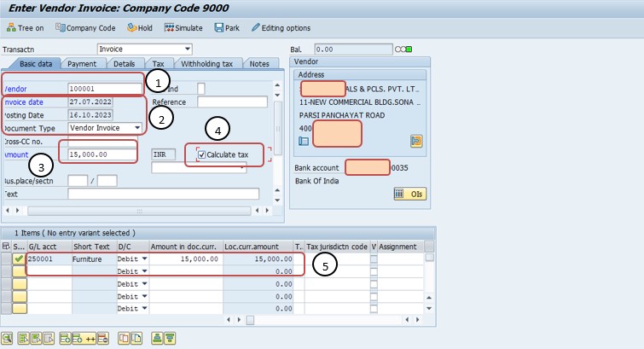644x349 pixels.
Task: Open Editing options pencil icon
Action: (255, 27)
